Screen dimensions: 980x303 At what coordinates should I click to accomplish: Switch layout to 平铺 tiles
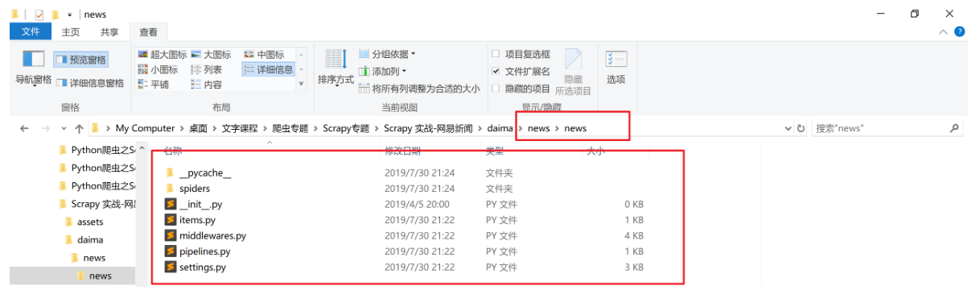[154, 85]
